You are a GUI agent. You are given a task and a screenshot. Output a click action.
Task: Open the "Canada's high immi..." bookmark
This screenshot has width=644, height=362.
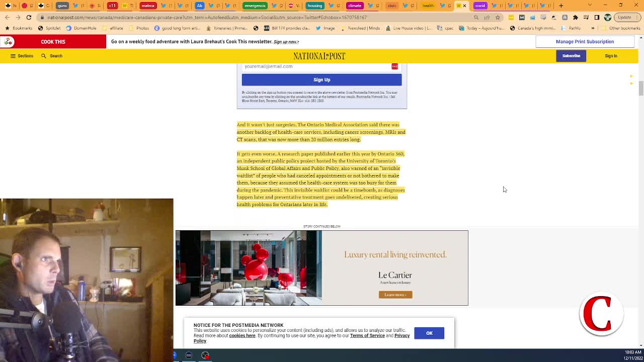[x=533, y=28]
